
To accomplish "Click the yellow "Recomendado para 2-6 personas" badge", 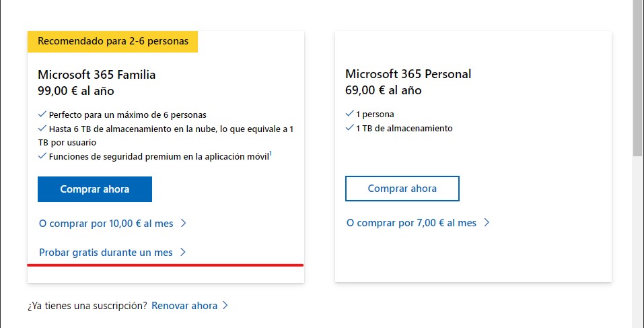I will click(x=113, y=41).
